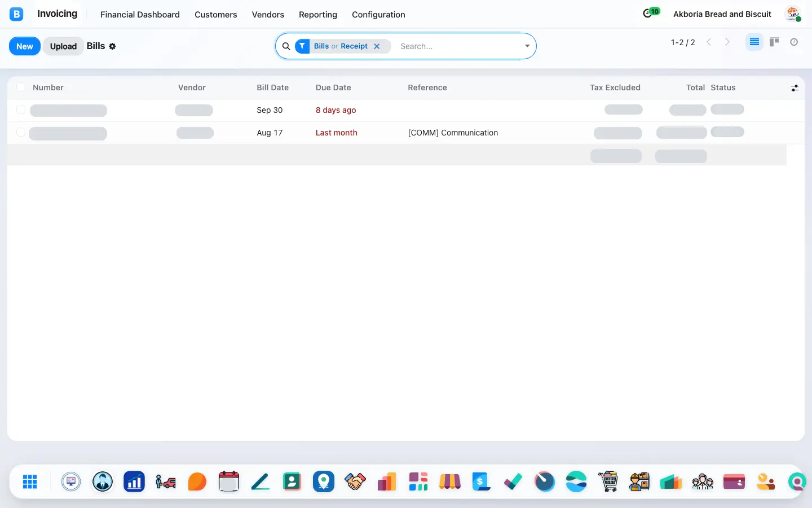812x508 pixels.
Task: Switch to the activity clock view
Action: coord(794,42)
